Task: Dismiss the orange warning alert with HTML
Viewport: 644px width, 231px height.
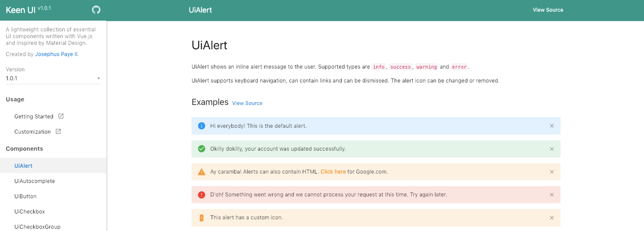Action: pos(552,172)
